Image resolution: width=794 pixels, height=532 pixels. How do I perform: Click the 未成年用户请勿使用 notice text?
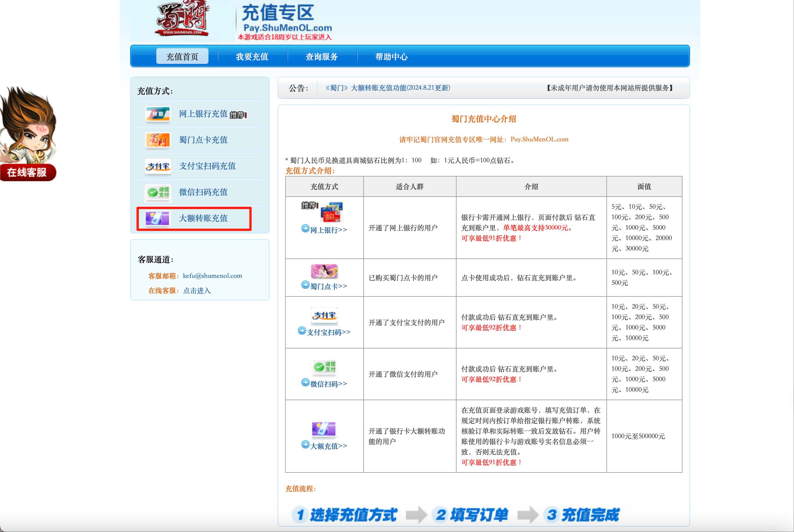click(x=609, y=88)
